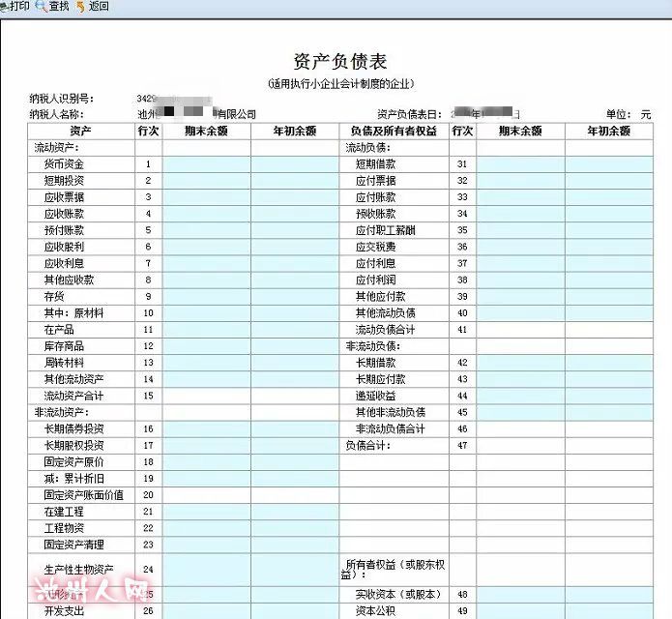Click 其他非流动负债 期末余额 input cell
Screen dimensions: 672x619
pyautogui.click(x=520, y=413)
